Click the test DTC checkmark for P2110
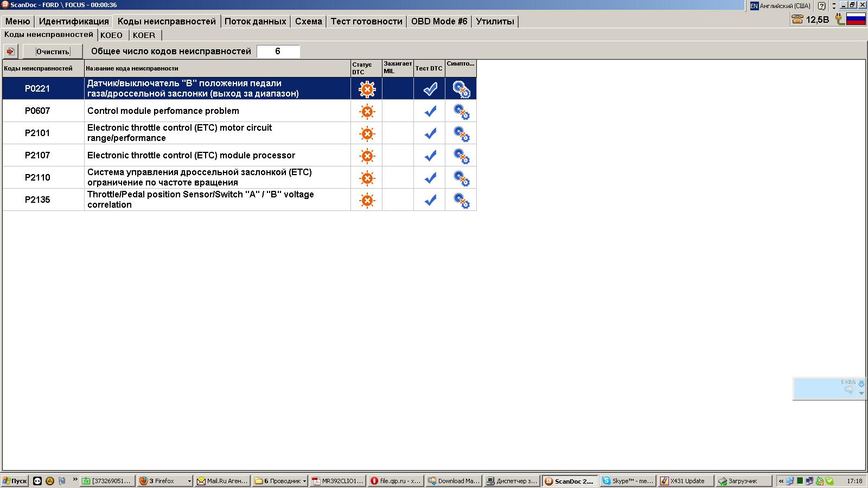Image resolution: width=868 pixels, height=488 pixels. [430, 178]
